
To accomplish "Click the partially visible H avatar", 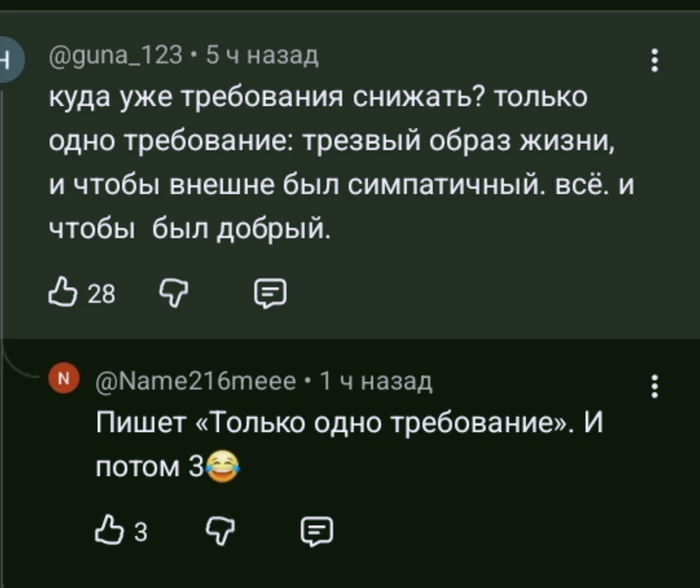I will tap(6, 56).
